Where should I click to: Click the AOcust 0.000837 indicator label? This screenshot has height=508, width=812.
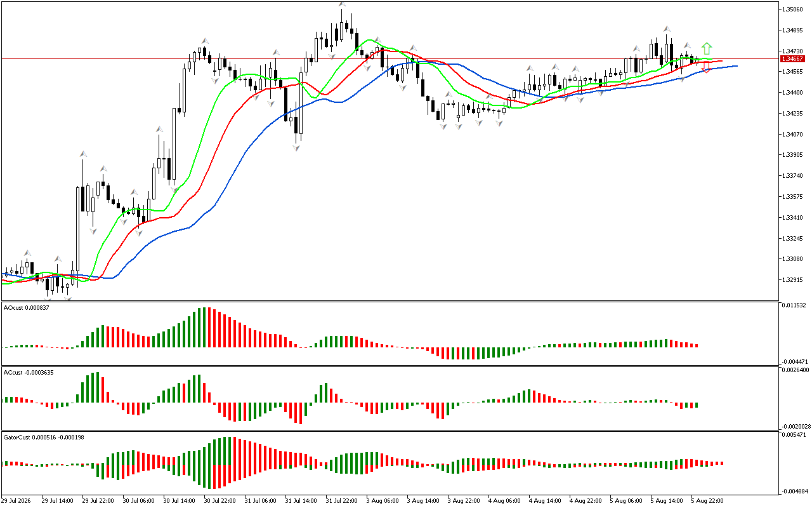point(26,307)
